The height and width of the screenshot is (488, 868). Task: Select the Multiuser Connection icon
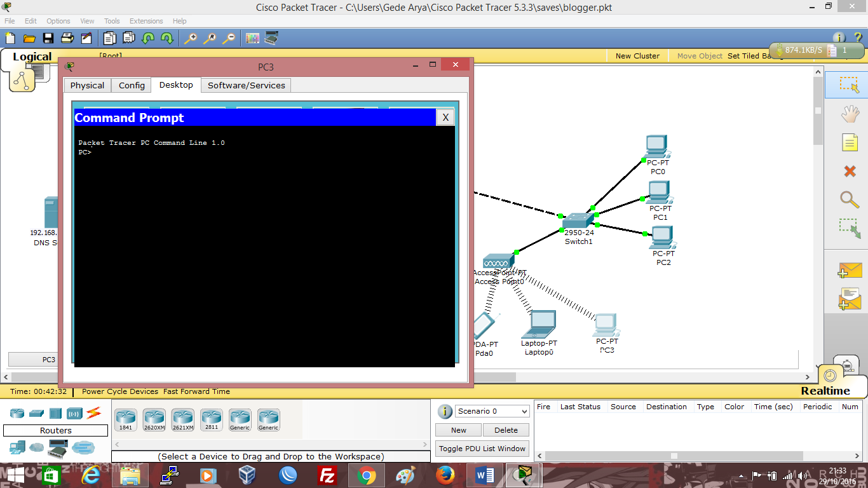(x=83, y=448)
